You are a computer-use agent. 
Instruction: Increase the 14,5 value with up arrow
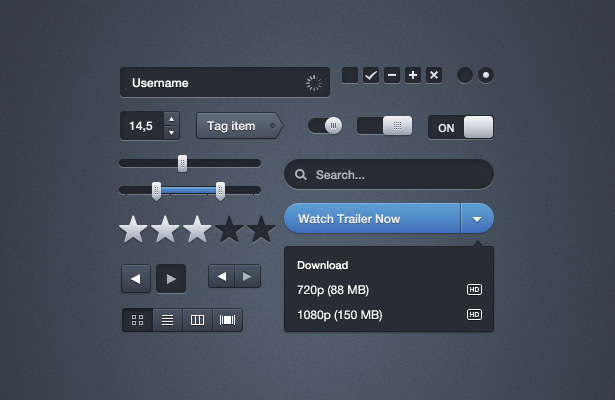171,119
